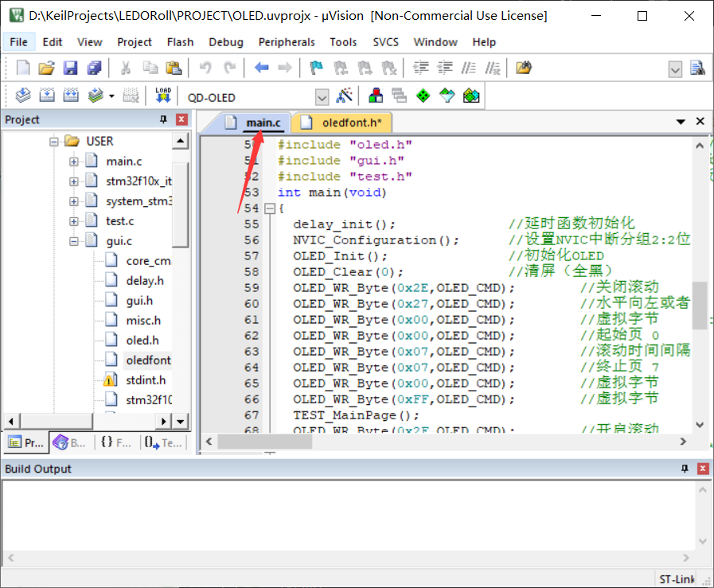Click the Open file folder icon
This screenshot has height=588, width=714.
[46, 68]
